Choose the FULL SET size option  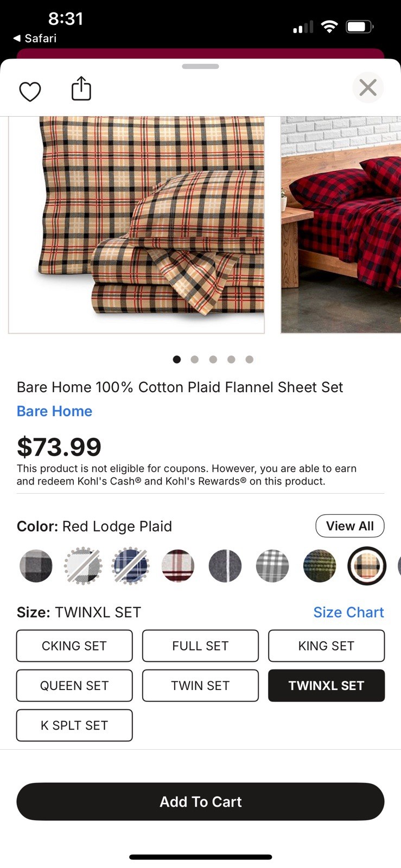pyautogui.click(x=200, y=646)
